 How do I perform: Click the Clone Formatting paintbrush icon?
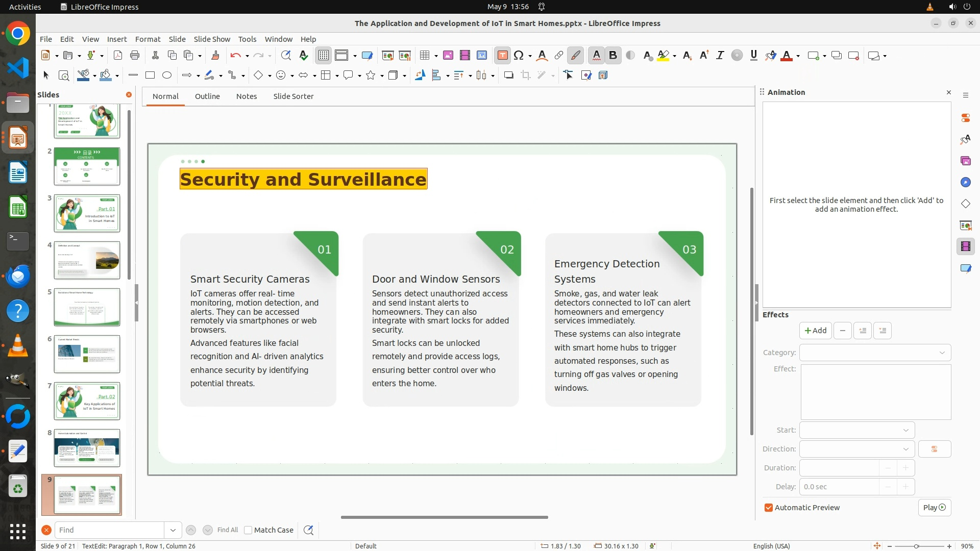tap(215, 56)
